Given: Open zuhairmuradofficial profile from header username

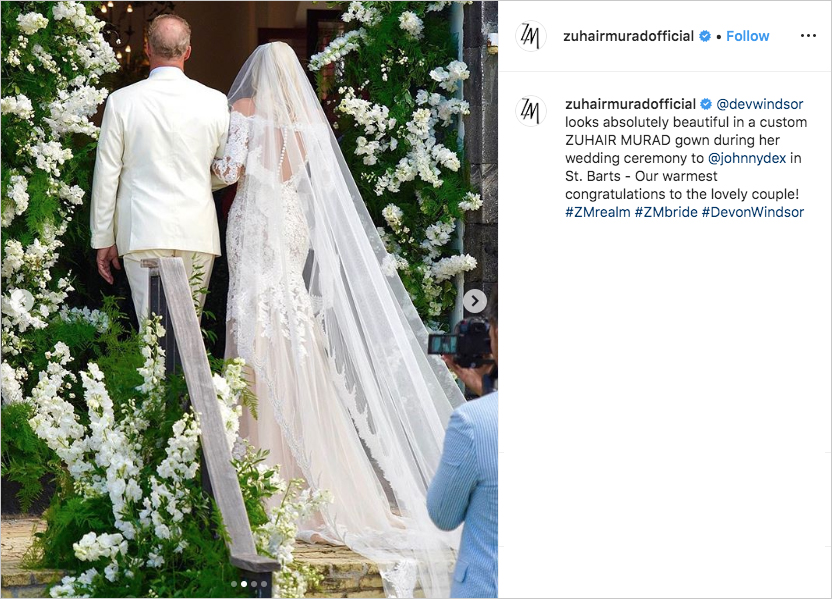Looking at the screenshot, I should (x=628, y=36).
